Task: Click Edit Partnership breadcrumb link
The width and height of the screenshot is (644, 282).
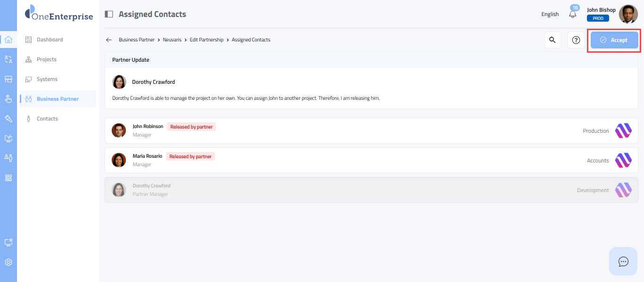Action: 206,40
